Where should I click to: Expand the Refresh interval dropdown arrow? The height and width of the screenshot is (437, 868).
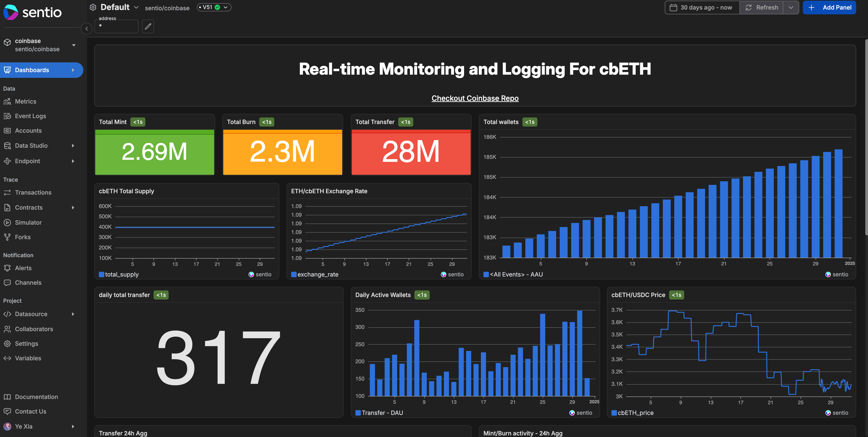(791, 8)
